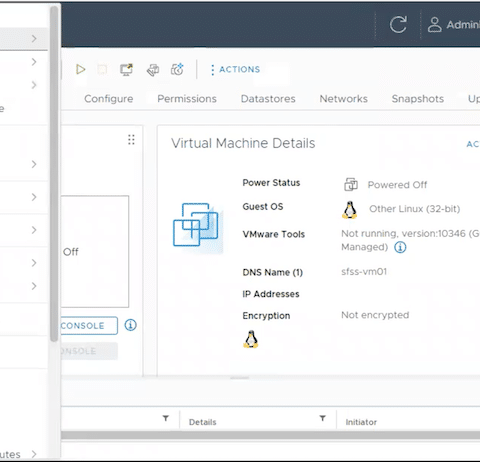The height and width of the screenshot is (462, 480).
Task: Expand the sixth sidebar chevron
Action: [34, 230]
